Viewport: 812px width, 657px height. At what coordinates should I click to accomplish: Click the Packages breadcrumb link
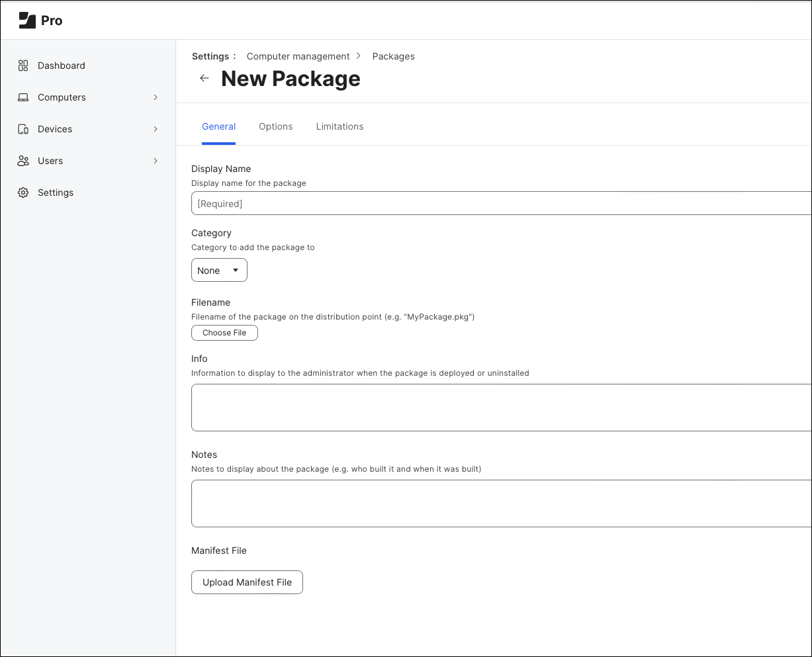click(x=393, y=56)
